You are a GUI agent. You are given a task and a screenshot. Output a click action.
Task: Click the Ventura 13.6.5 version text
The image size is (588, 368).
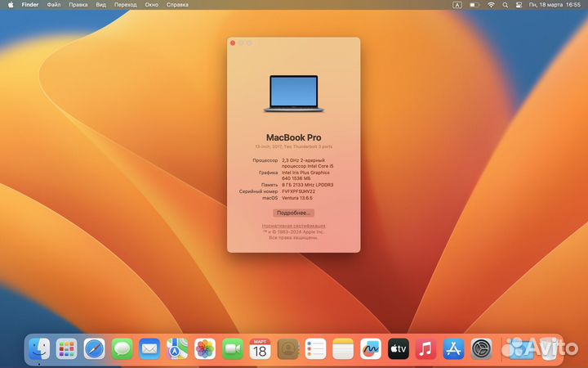click(297, 198)
